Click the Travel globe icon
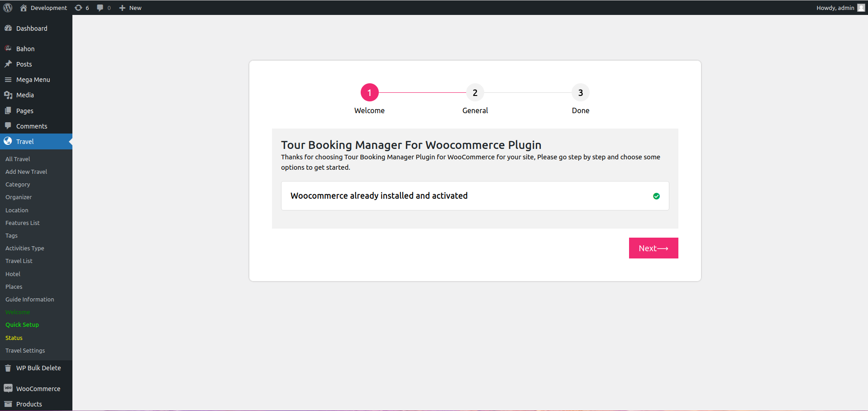The width and height of the screenshot is (868, 411). [8, 141]
